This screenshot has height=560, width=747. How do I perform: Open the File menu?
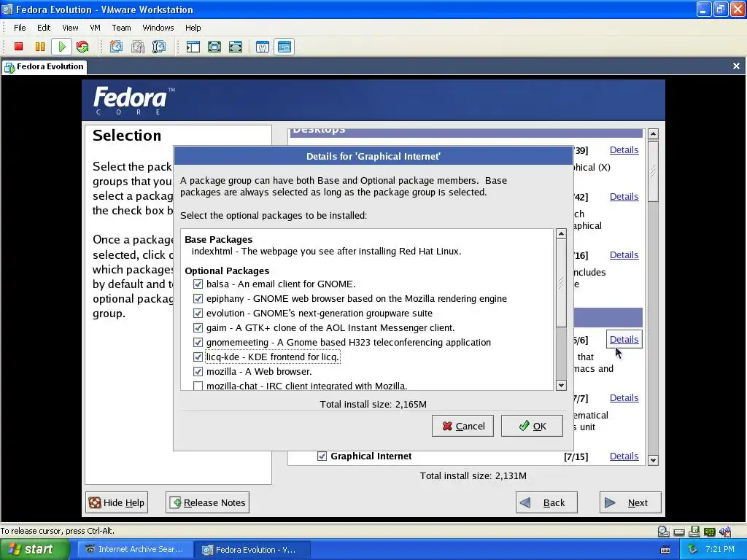pyautogui.click(x=20, y=28)
